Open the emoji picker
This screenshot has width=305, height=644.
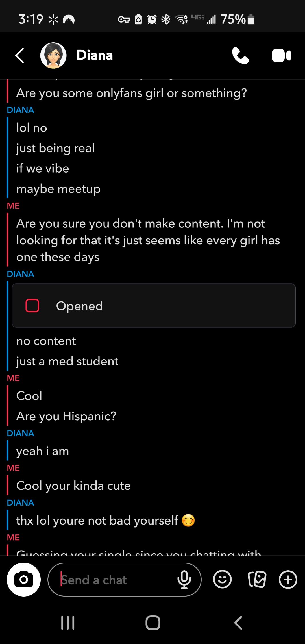[222, 580]
